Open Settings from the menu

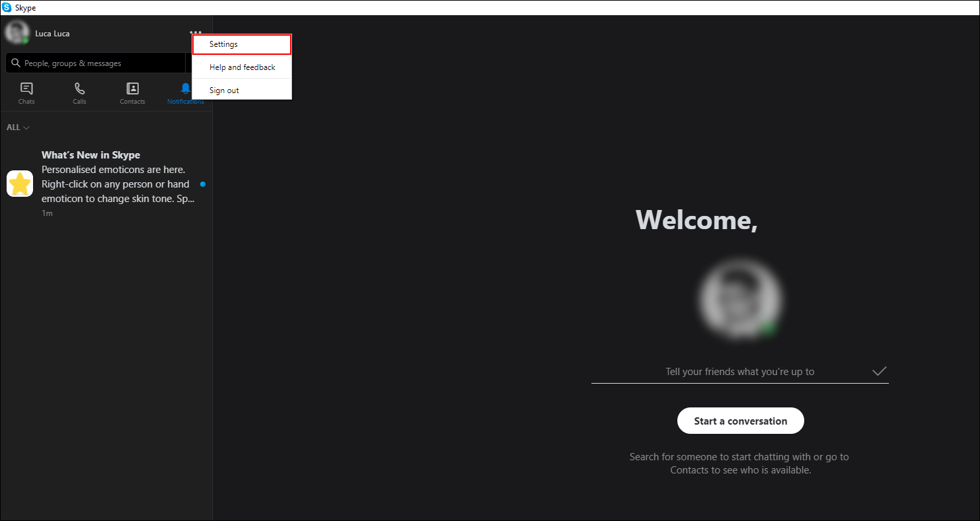tap(242, 44)
